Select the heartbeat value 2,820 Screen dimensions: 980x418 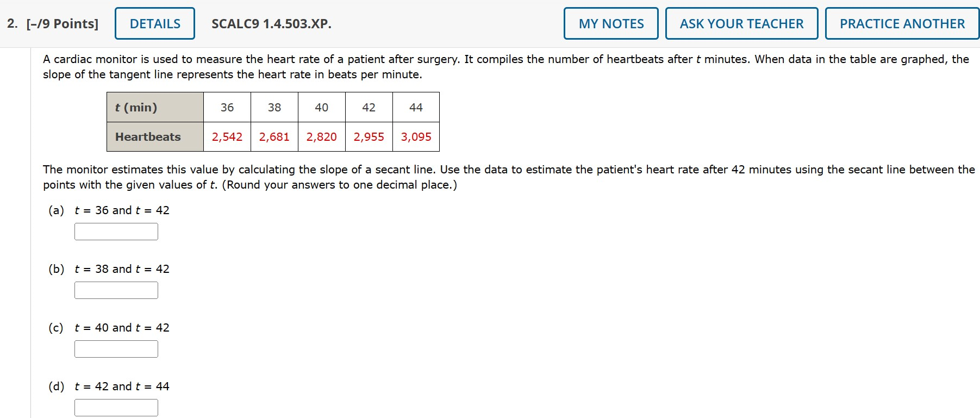322,137
